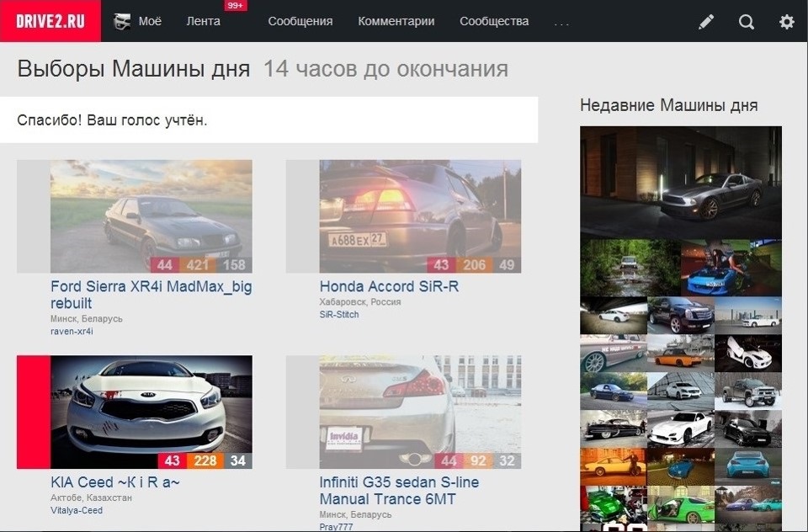This screenshot has width=808, height=532.
Task: Open KIA Ceed ~K i R a~ title link
Action: (115, 482)
